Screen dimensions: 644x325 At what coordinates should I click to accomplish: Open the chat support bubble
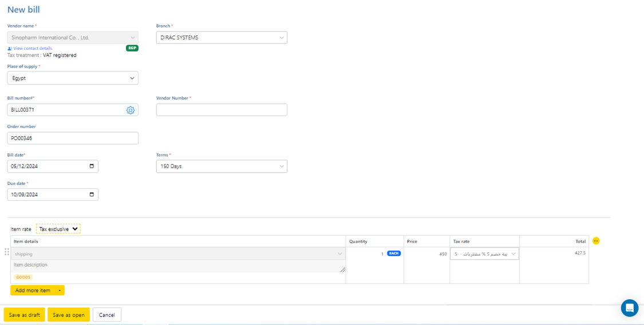(x=629, y=308)
